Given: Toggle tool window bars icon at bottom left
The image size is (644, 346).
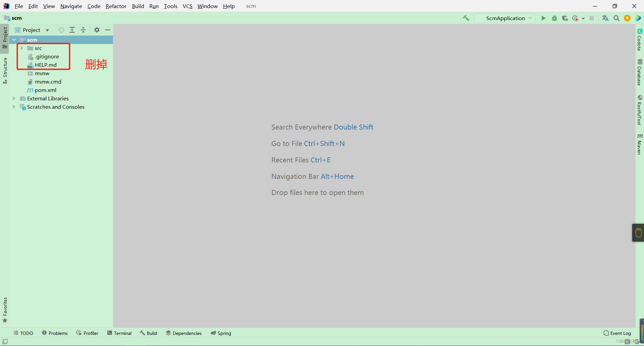Looking at the screenshot, I should [5, 342].
